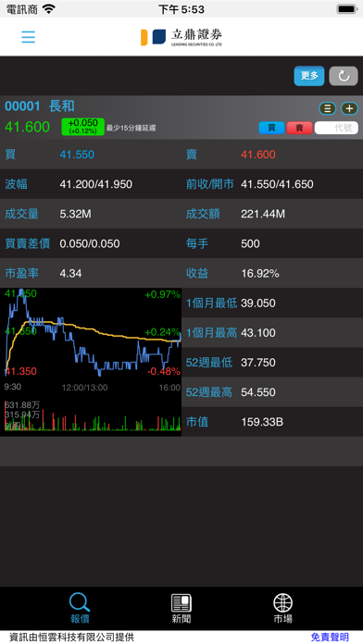This screenshot has width=363, height=644.
Task: Switch to the 報價 quote tab
Action: (x=80, y=608)
